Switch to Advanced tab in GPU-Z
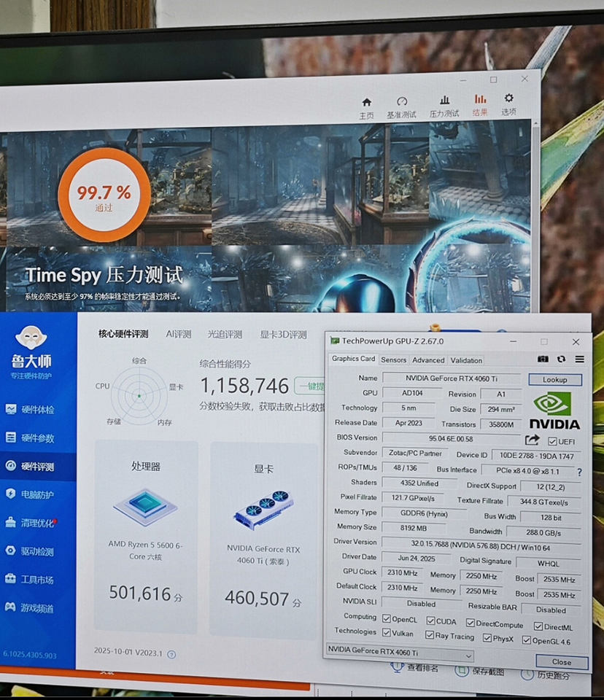The width and height of the screenshot is (604, 700). click(428, 360)
